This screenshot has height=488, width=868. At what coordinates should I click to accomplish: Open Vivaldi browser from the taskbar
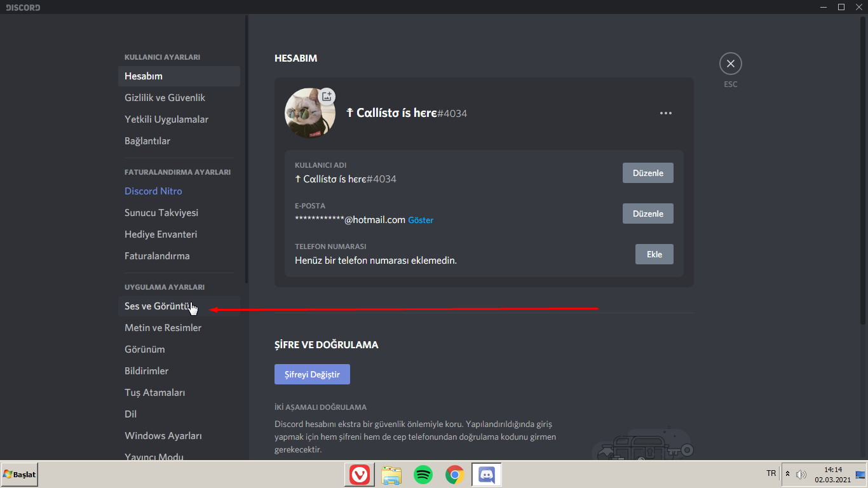(x=359, y=475)
